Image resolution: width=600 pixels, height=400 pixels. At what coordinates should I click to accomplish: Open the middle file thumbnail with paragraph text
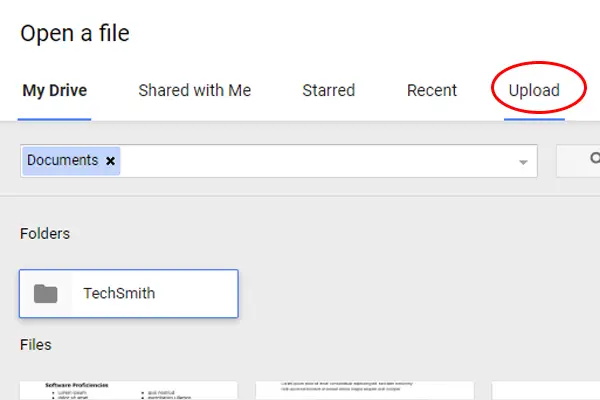[365, 390]
